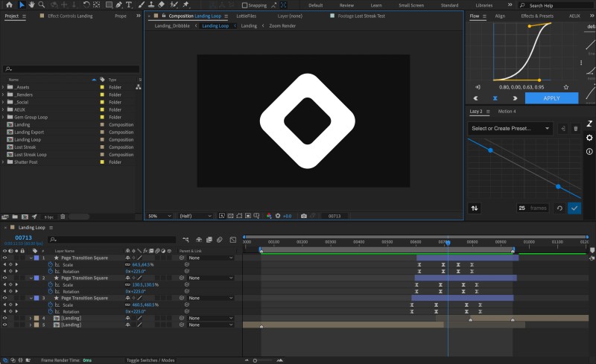This screenshot has height=364, width=596.
Task: Toggle the Scale stopwatch on layer 1
Action: (50, 264)
